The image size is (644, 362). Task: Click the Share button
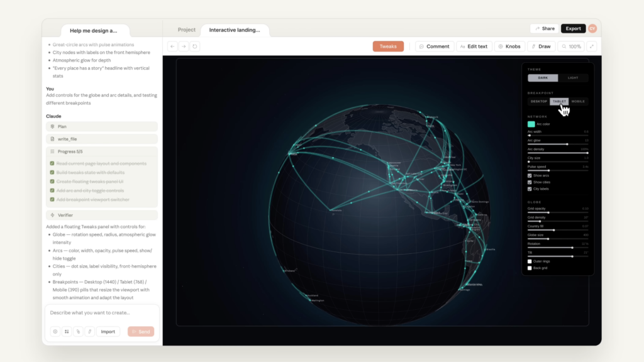click(x=545, y=28)
